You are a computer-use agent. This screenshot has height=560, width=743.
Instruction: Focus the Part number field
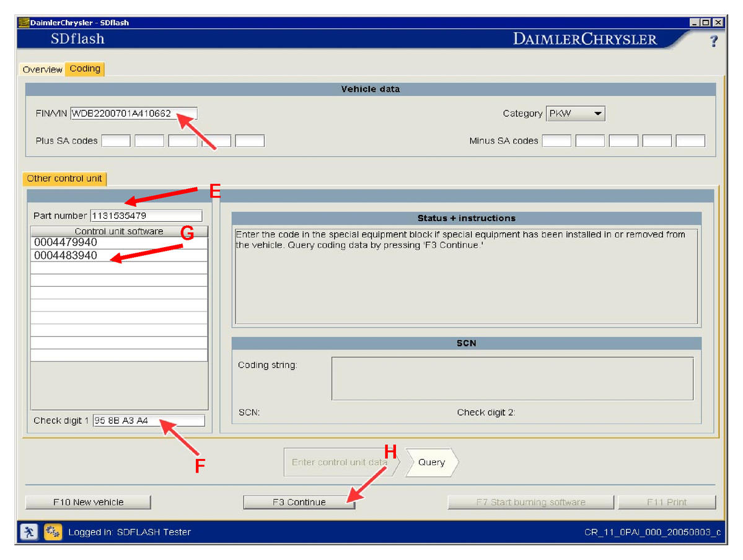(146, 216)
